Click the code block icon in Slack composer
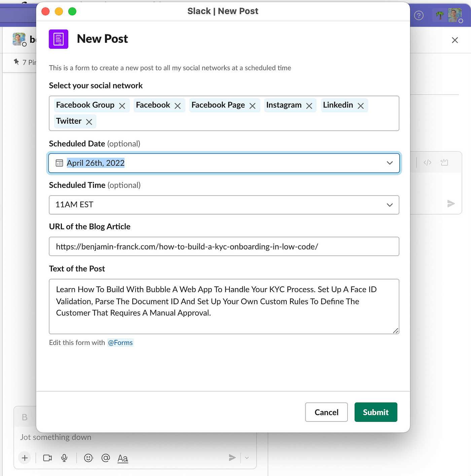The width and height of the screenshot is (471, 476). [x=444, y=163]
